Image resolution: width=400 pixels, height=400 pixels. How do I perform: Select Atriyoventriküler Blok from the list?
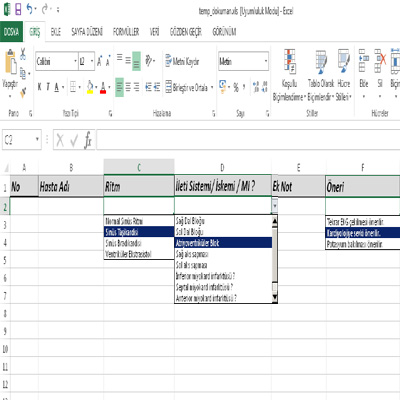223,243
